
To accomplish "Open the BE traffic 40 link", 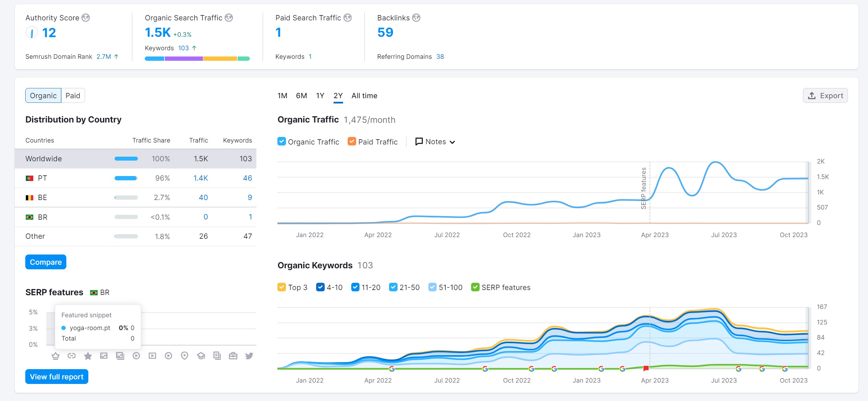I will pos(203,197).
